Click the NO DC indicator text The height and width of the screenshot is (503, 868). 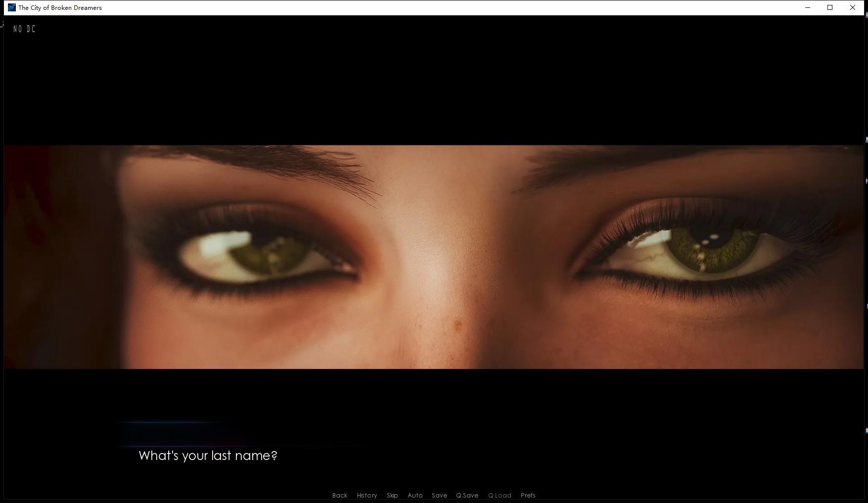tap(24, 29)
